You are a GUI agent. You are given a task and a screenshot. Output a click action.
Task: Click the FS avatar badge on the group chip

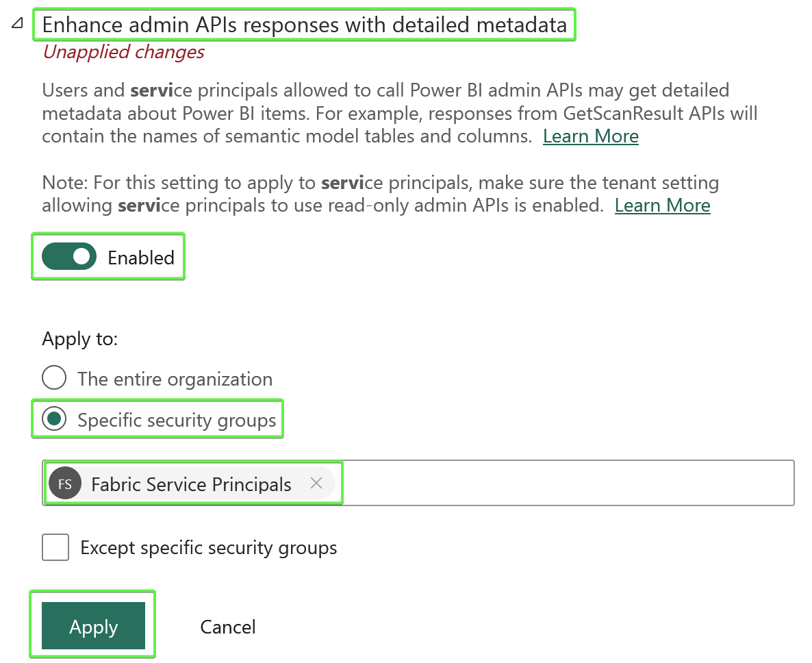[66, 484]
